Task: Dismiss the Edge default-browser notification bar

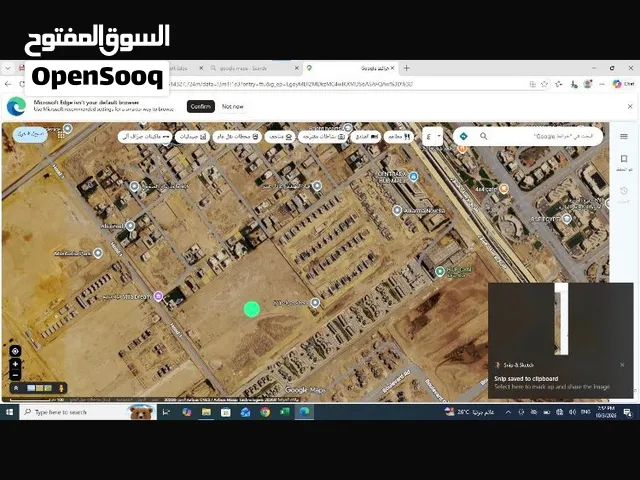Action: click(630, 107)
